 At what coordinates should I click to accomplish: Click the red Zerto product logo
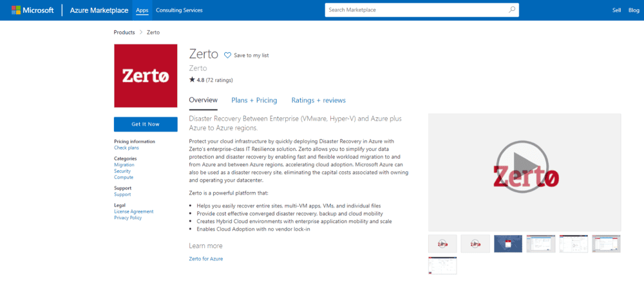(x=146, y=76)
